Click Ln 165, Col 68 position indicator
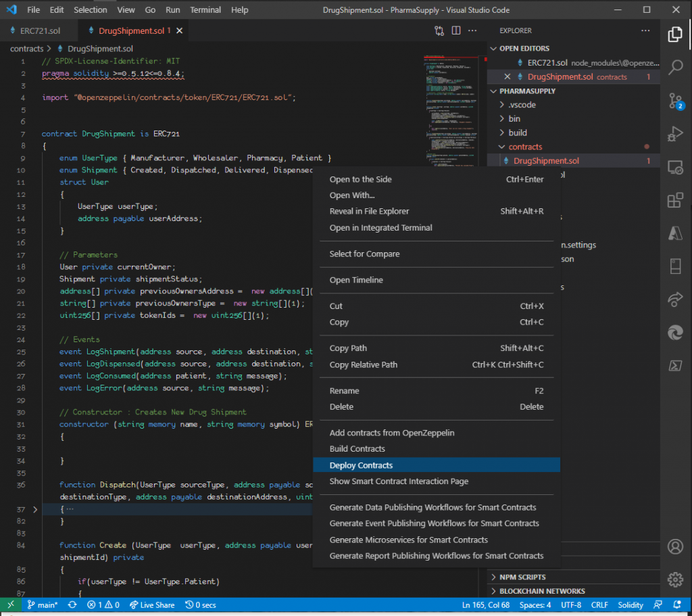Image resolution: width=692 pixels, height=616 pixels. coord(485,605)
